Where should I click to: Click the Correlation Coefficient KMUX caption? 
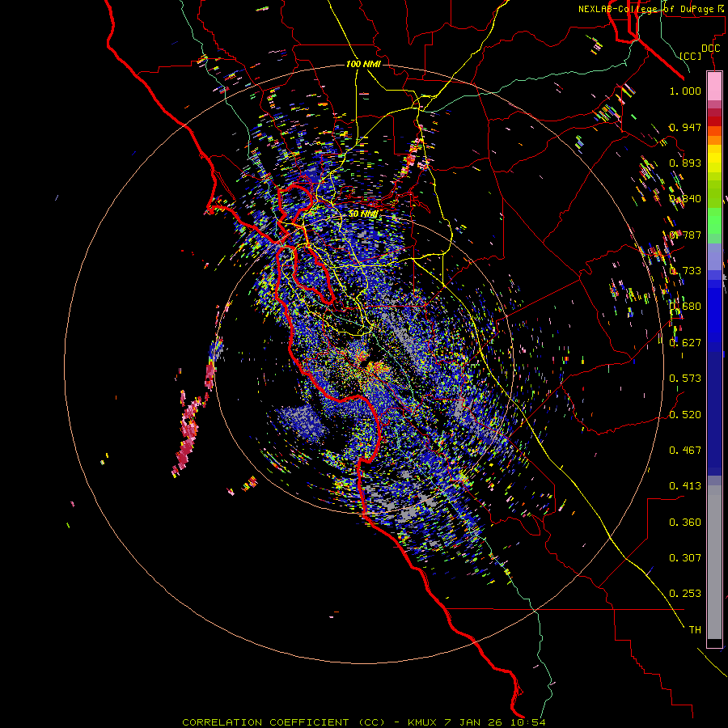pyautogui.click(x=363, y=722)
